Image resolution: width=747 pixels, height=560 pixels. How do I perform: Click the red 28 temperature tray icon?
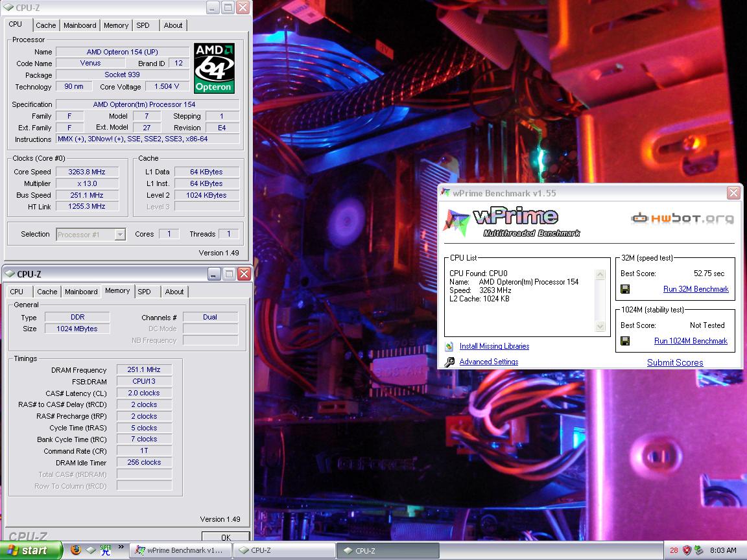coord(674,550)
